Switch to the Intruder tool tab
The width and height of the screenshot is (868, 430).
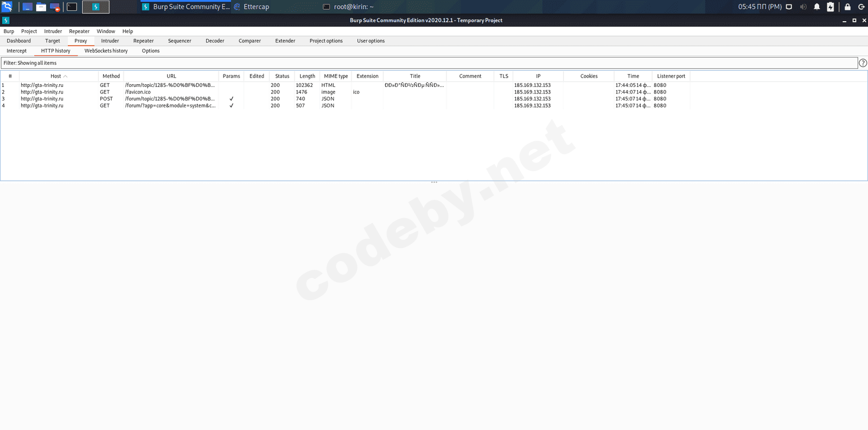pyautogui.click(x=110, y=41)
